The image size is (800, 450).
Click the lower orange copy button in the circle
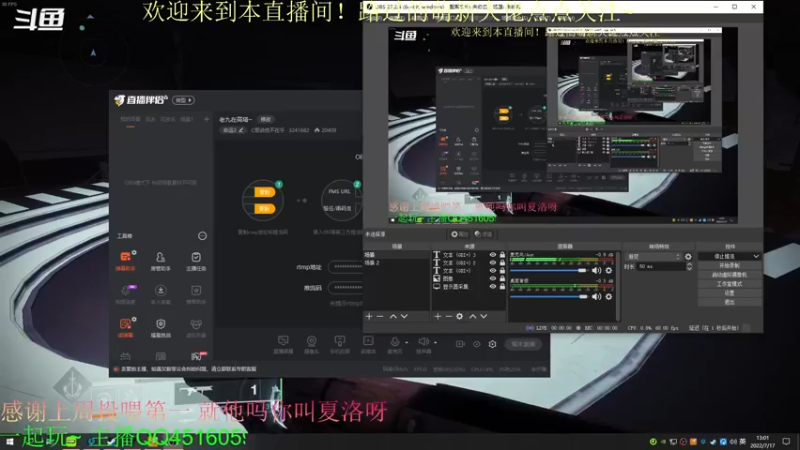pyautogui.click(x=264, y=209)
